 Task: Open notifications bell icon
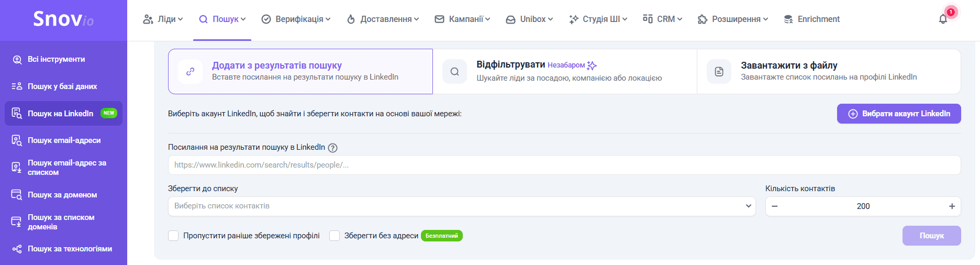(943, 19)
